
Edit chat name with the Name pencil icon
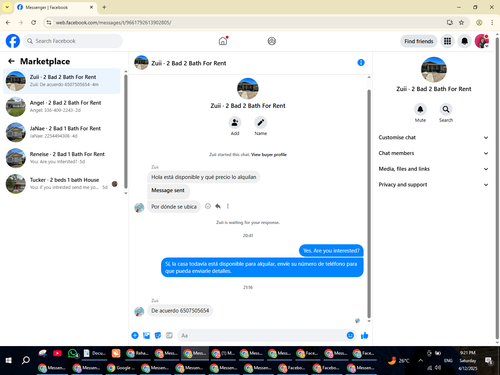tap(261, 122)
